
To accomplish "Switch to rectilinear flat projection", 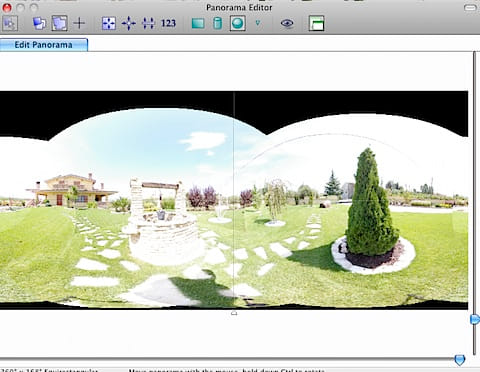I will 198,23.
